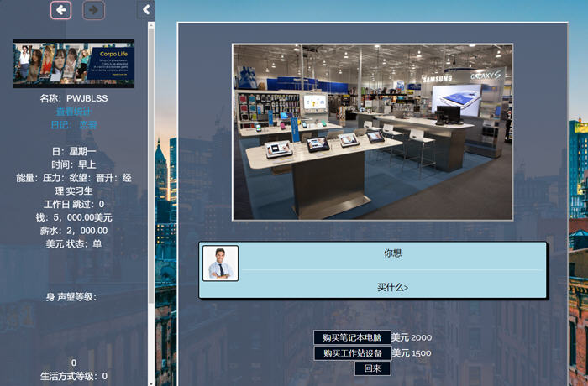
Task: Click the 薪水: 2,000.00 salary line
Action: 74,231
